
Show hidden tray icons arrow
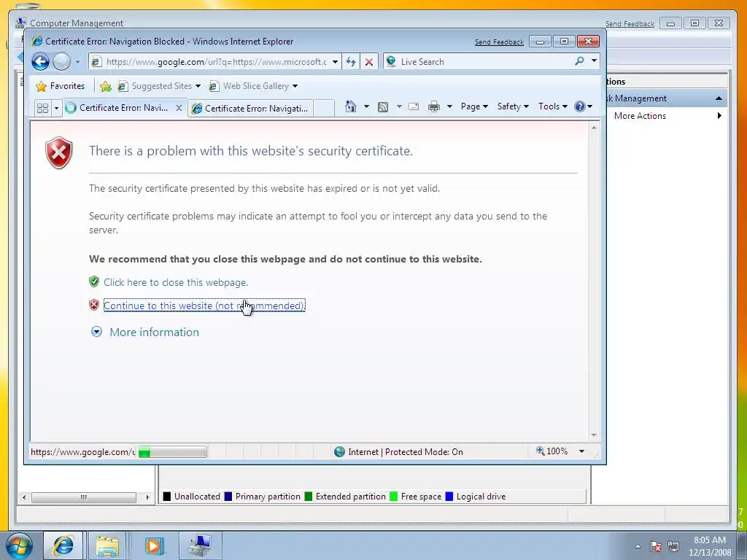pos(638,546)
